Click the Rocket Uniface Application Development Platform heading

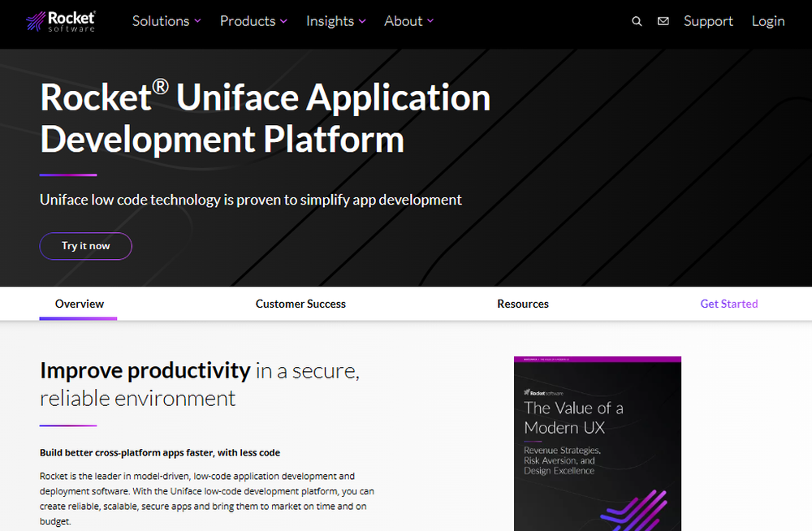(266, 118)
